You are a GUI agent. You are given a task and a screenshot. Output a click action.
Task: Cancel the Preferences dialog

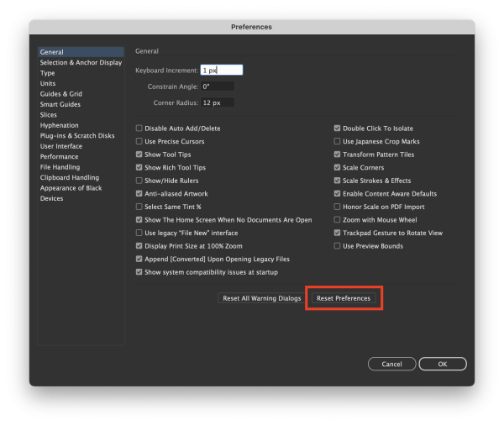(391, 364)
